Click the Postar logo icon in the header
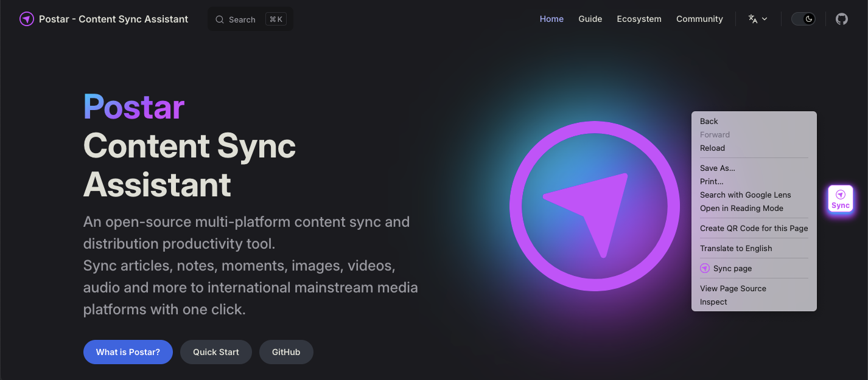868x380 pixels. (26, 19)
